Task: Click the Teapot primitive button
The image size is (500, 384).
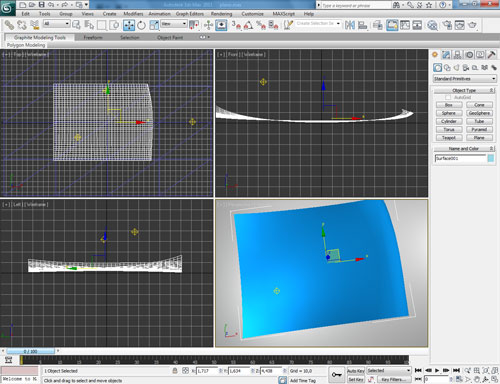Action: tap(449, 138)
